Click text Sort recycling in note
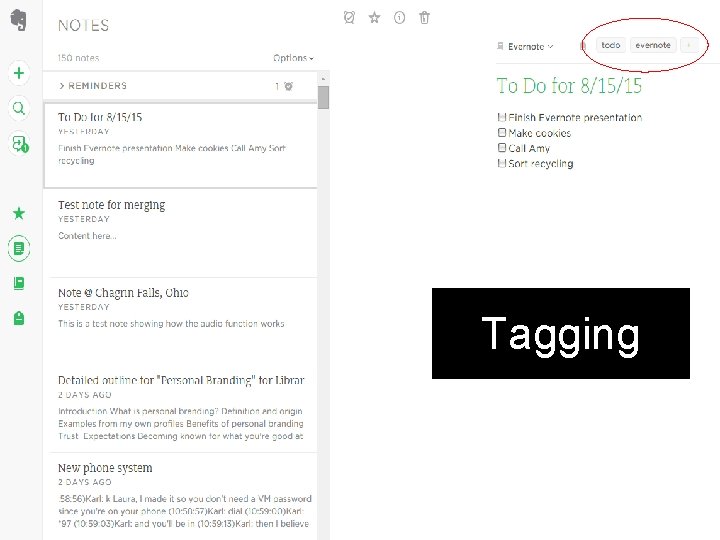720x540 pixels. (x=541, y=163)
